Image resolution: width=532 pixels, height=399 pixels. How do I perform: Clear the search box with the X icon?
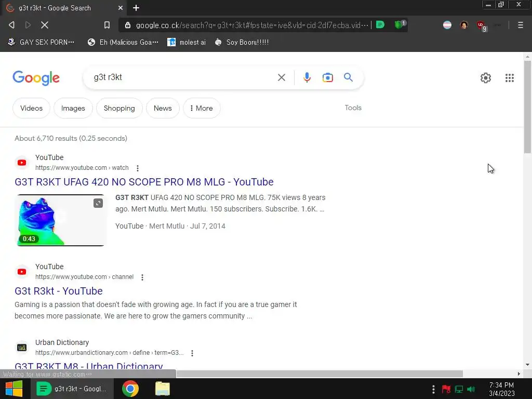click(x=281, y=77)
